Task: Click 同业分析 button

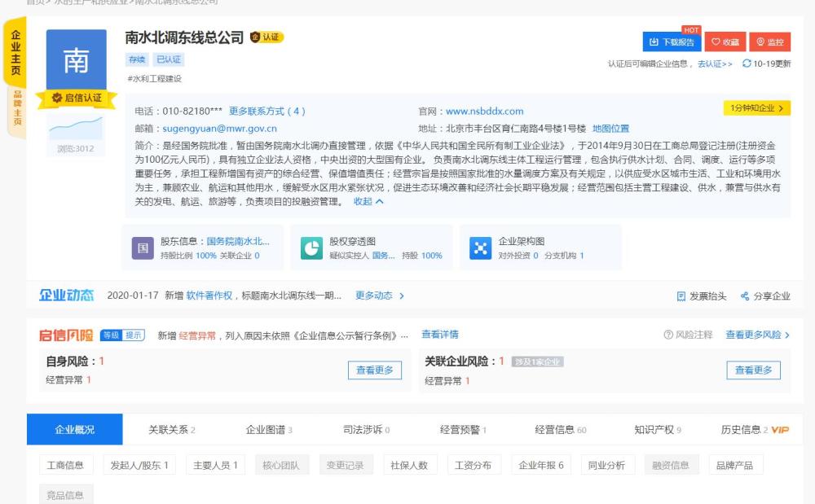Action: [607, 465]
